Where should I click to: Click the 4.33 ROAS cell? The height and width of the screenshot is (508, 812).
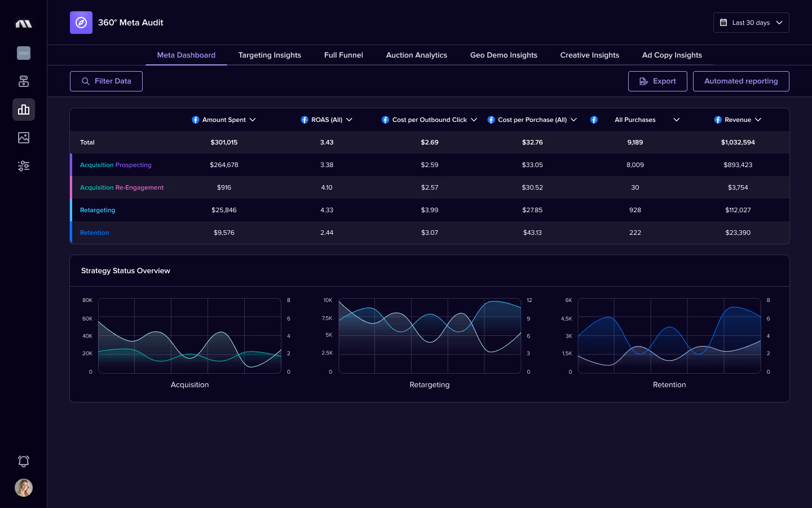(326, 210)
